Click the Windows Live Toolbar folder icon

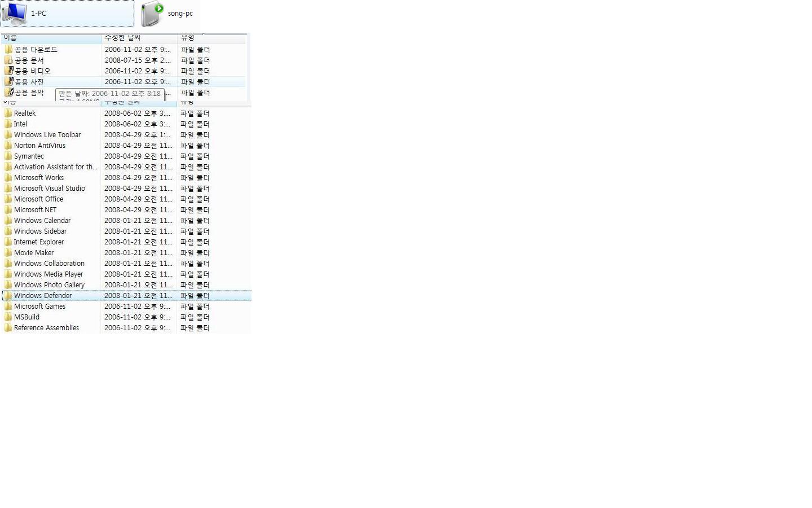click(x=8, y=135)
